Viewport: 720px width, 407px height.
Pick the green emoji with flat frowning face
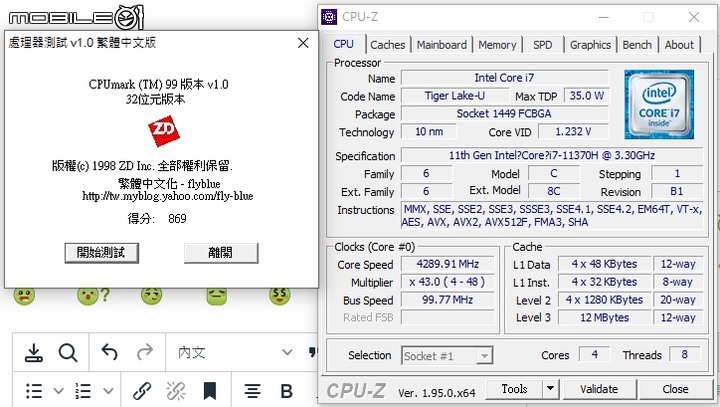[216, 296]
